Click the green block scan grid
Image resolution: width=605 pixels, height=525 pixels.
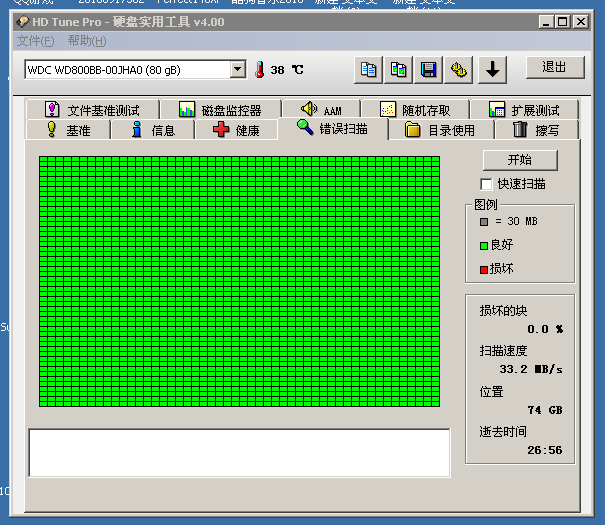(x=239, y=281)
